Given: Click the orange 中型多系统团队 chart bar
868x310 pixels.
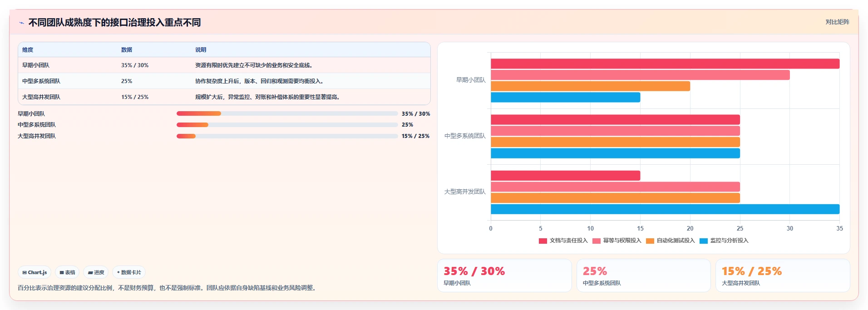Looking at the screenshot, I should tap(615, 142).
